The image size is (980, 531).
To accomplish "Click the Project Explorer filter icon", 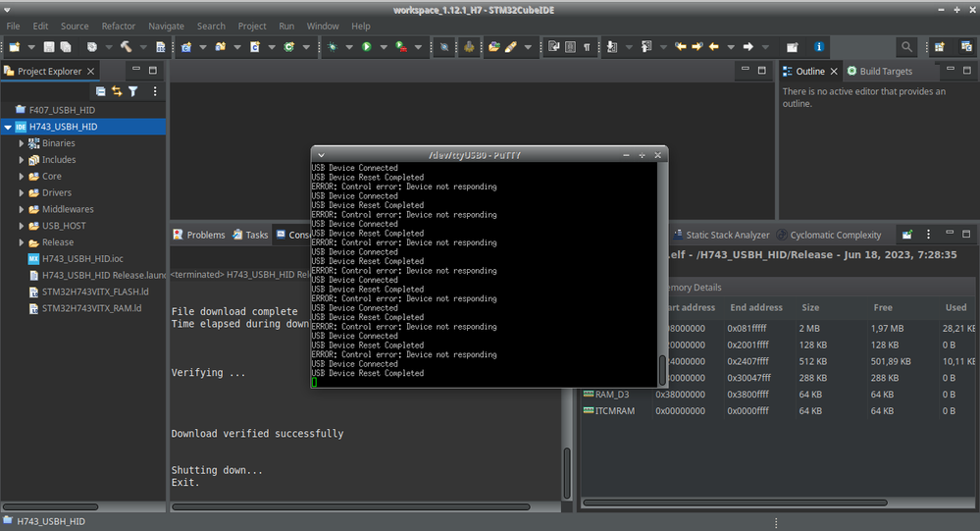I will (133, 91).
